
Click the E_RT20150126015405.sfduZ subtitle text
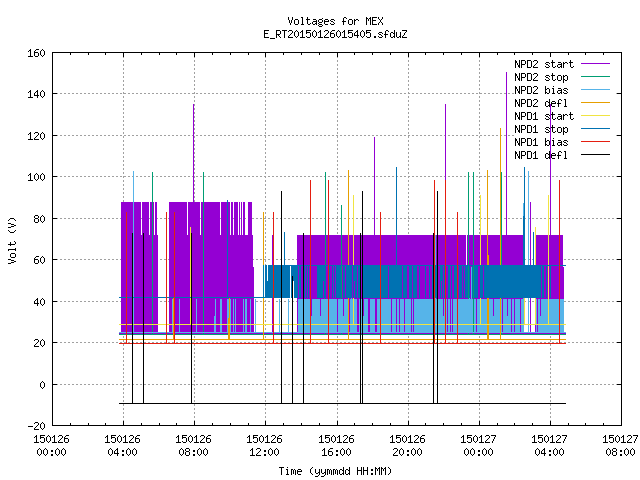[335, 34]
